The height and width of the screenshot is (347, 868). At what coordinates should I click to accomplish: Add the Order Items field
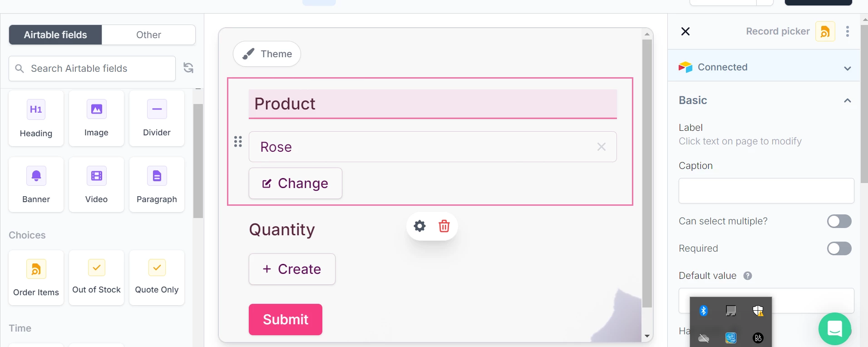pos(36,278)
